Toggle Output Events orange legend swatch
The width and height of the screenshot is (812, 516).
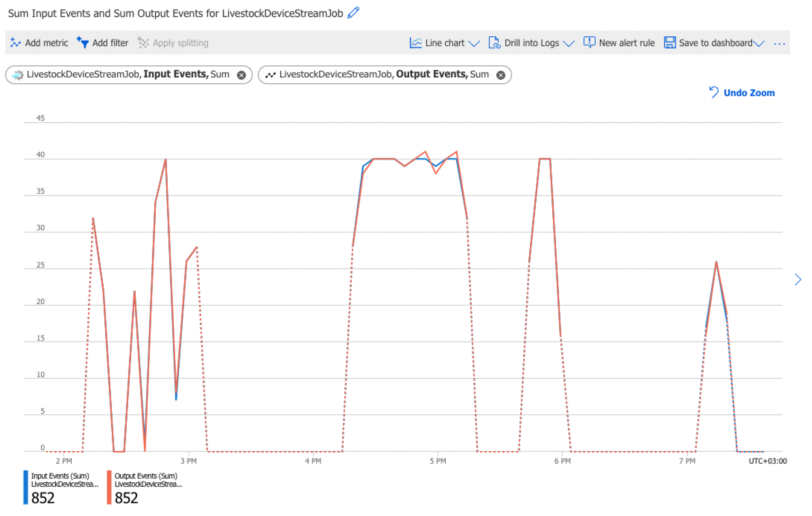pyautogui.click(x=109, y=487)
